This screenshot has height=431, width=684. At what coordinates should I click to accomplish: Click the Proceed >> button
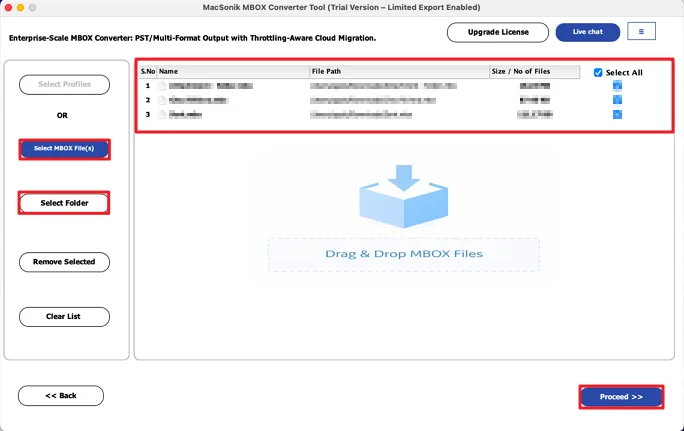click(621, 397)
